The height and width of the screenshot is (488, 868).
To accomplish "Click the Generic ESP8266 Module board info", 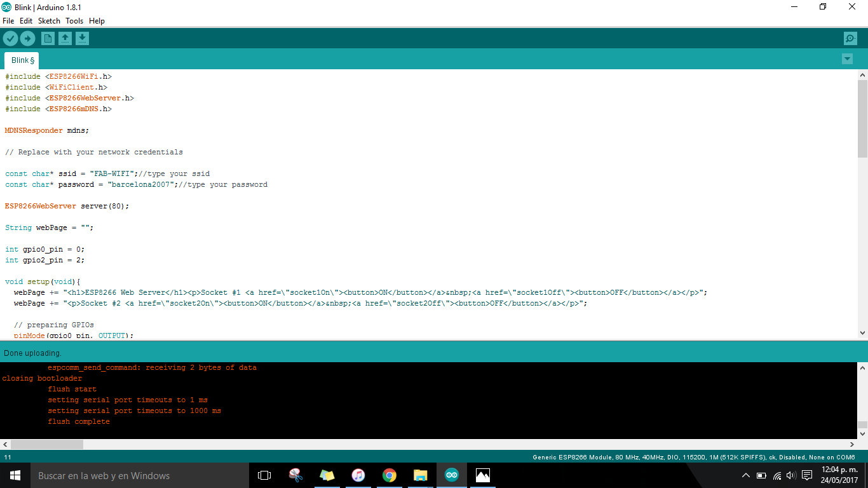I will pyautogui.click(x=694, y=457).
